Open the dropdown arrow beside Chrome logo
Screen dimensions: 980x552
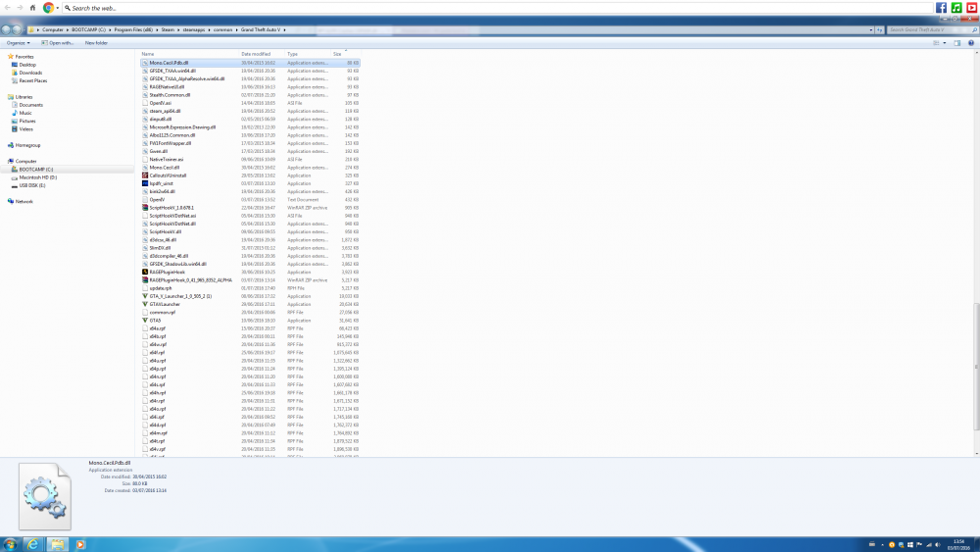coord(58,8)
